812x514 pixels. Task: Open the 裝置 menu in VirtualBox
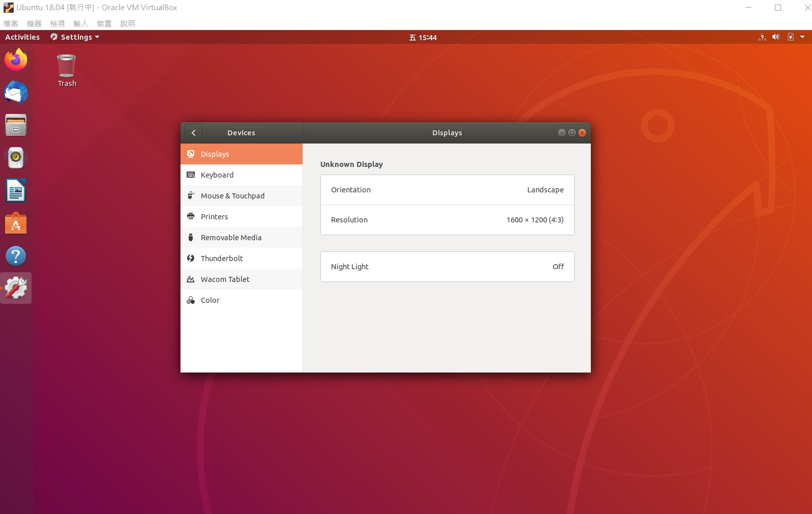click(x=104, y=23)
